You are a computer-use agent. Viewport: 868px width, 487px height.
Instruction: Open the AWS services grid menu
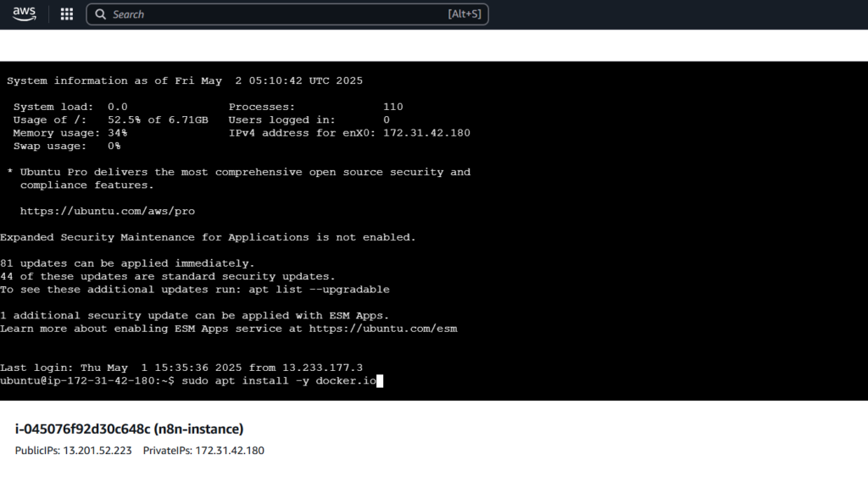coord(67,14)
